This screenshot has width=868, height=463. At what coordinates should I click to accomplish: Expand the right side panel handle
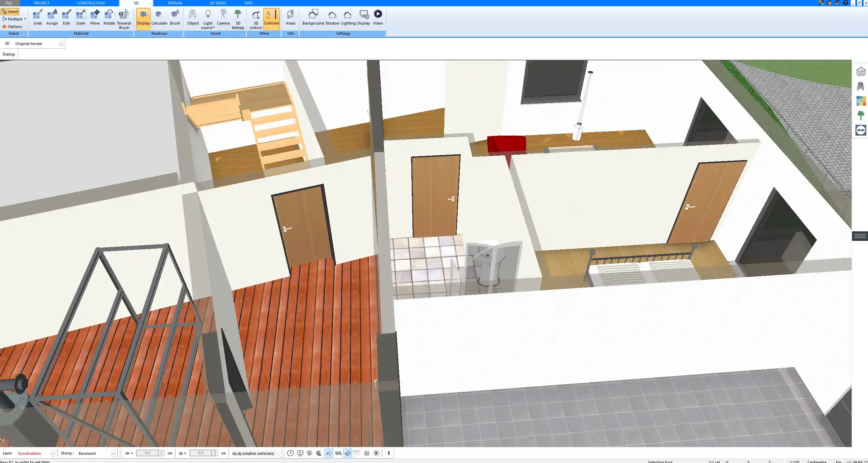tap(860, 236)
